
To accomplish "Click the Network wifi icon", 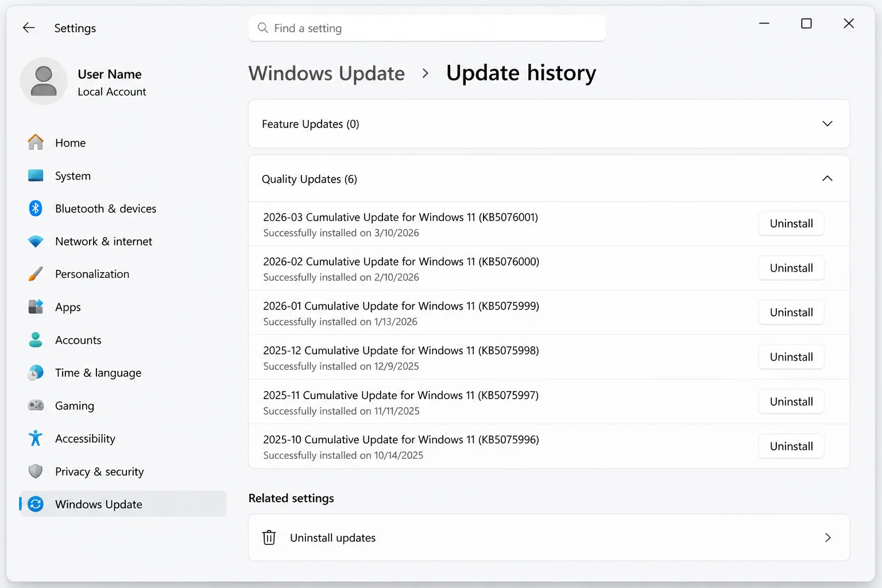I will tap(36, 242).
